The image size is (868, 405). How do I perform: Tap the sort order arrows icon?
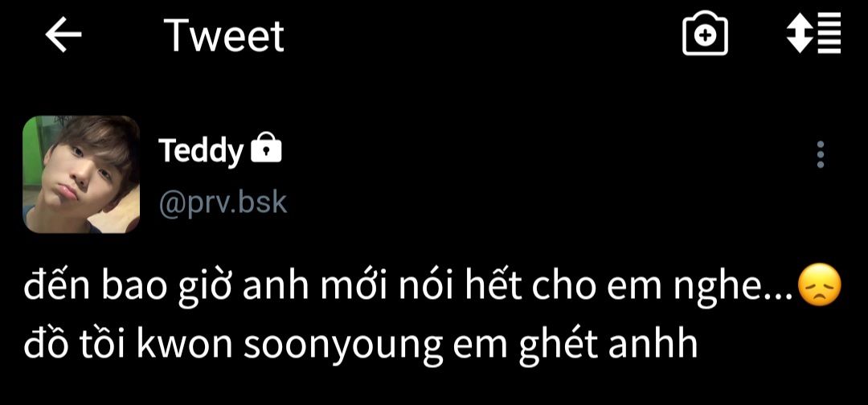click(813, 33)
